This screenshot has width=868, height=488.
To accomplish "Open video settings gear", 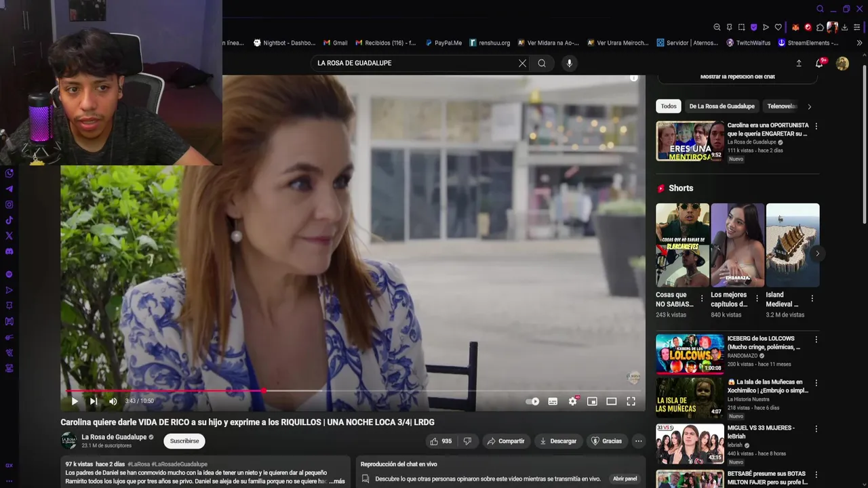I will 572,401.
